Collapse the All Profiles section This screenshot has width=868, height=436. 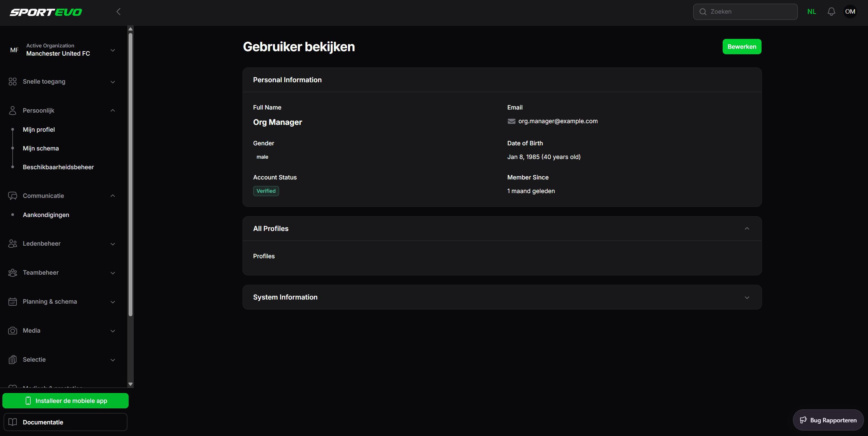click(747, 229)
